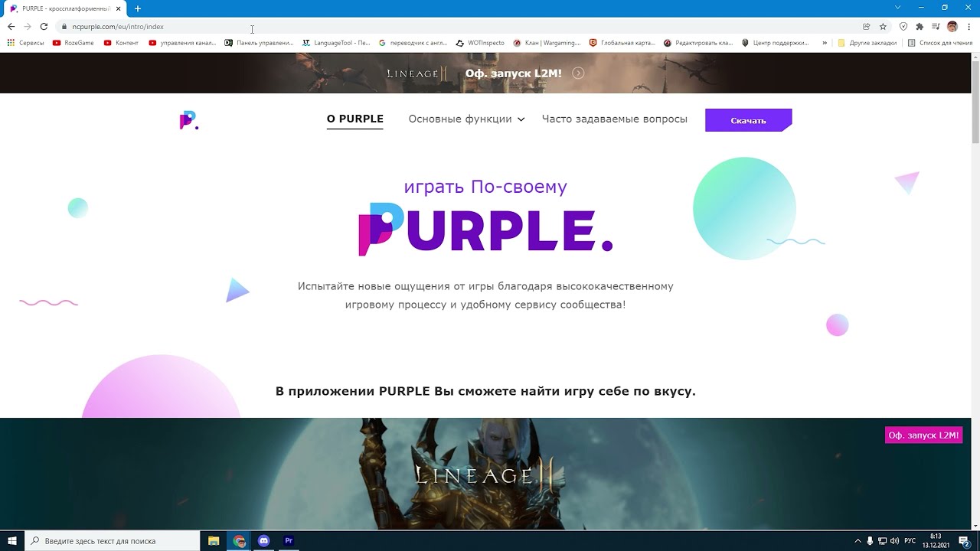The width and height of the screenshot is (980, 551).
Task: Open a new browser tab
Action: (x=138, y=8)
